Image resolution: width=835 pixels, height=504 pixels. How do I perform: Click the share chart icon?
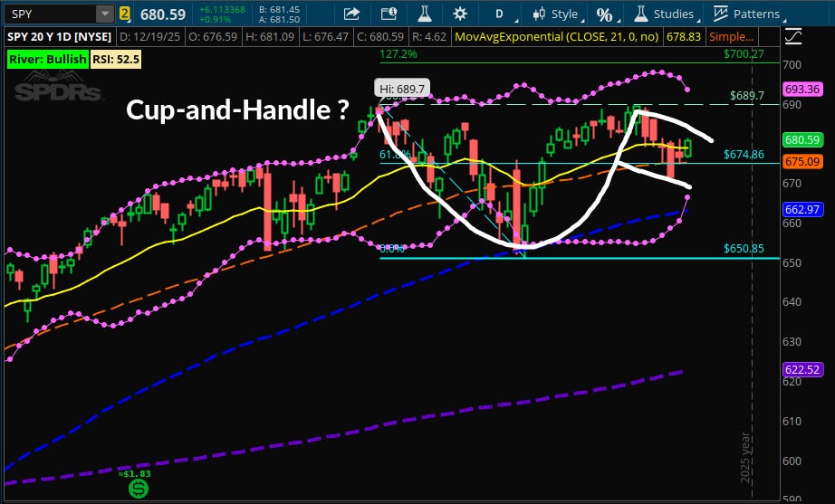351,14
